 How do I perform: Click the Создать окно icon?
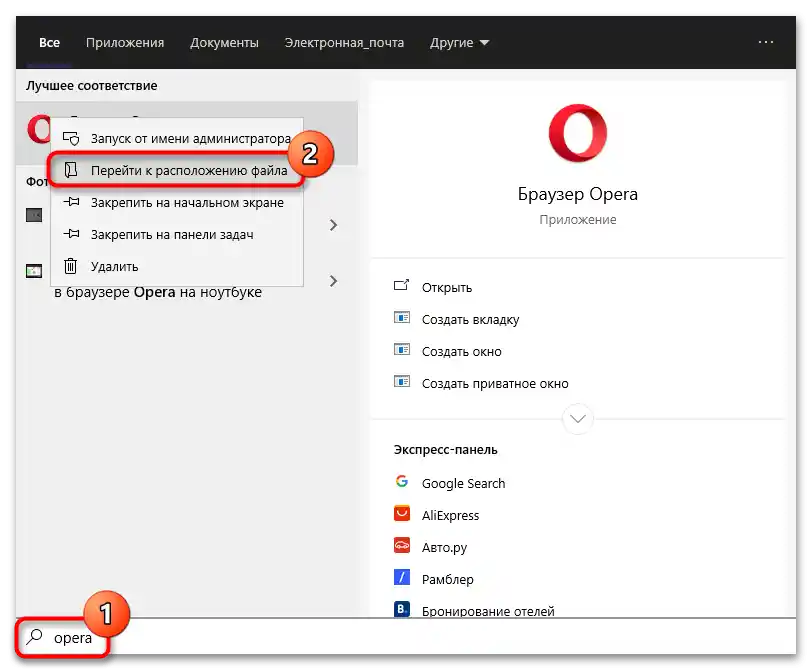coord(401,349)
